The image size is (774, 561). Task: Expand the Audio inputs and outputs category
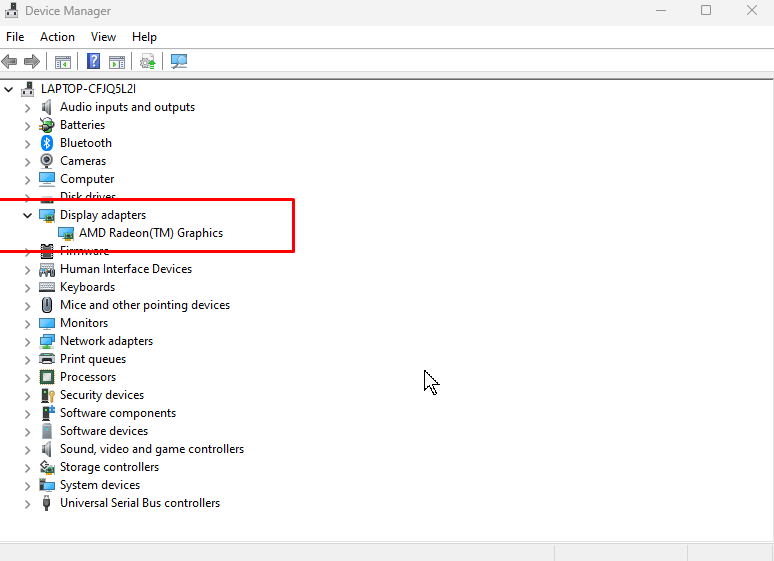click(x=28, y=107)
